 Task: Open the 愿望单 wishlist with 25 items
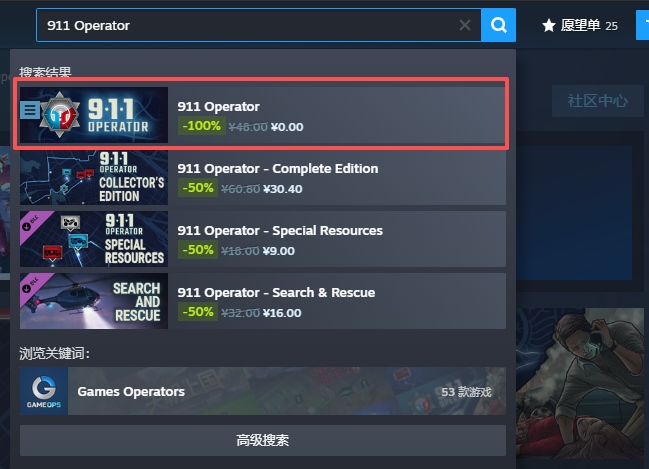coord(580,26)
